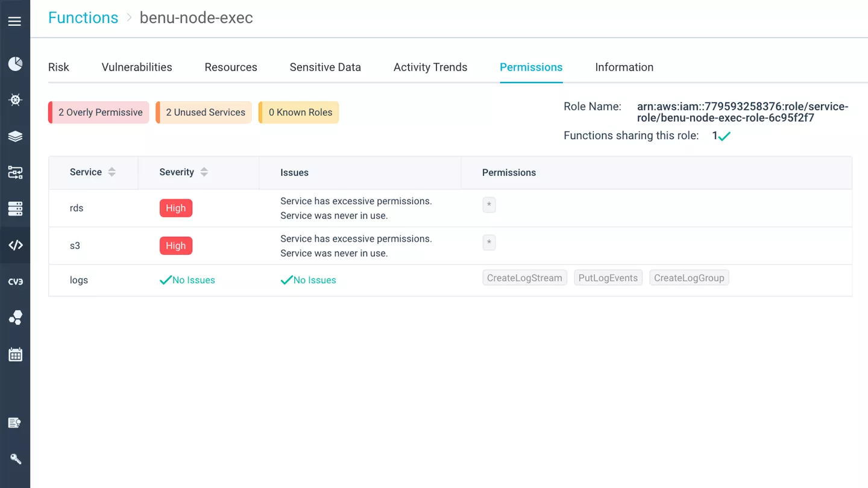Click the 2 Unused Services filter badge
This screenshot has height=488, width=868.
pyautogui.click(x=204, y=113)
